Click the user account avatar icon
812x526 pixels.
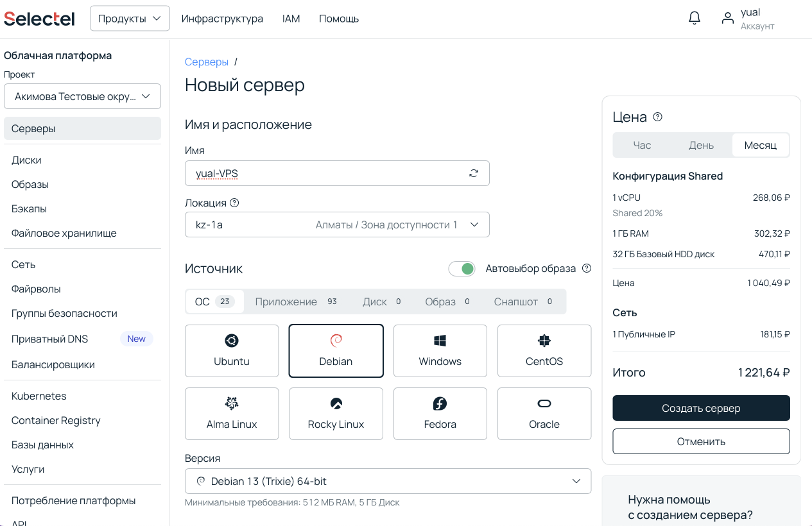coord(727,18)
